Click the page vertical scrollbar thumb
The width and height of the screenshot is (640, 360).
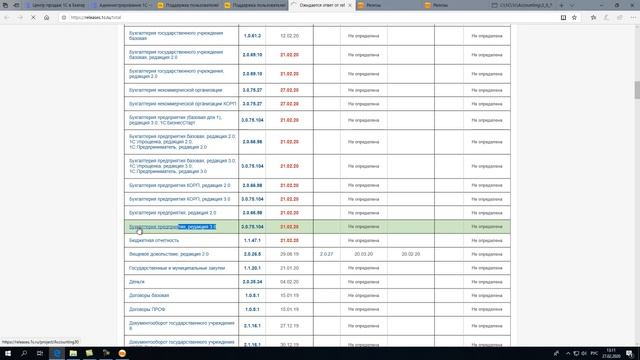(x=637, y=90)
